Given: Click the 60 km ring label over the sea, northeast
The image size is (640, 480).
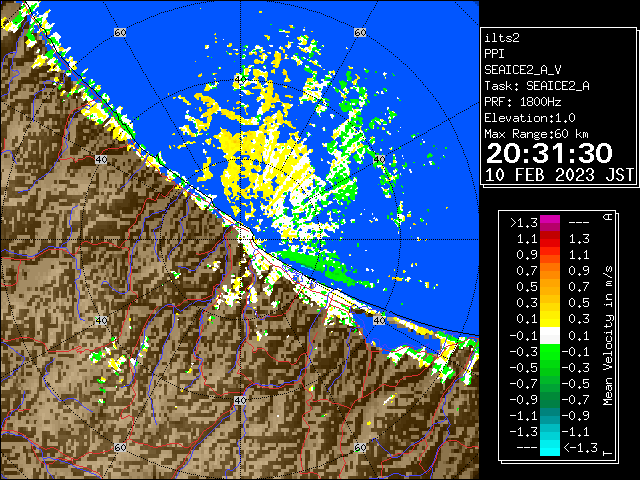Looking at the screenshot, I should [360, 32].
